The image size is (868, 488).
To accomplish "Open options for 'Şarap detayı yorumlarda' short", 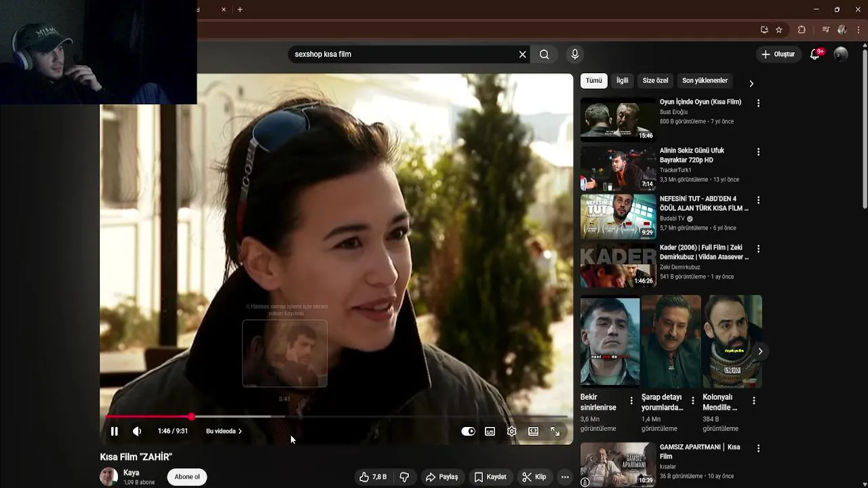I will click(x=692, y=401).
